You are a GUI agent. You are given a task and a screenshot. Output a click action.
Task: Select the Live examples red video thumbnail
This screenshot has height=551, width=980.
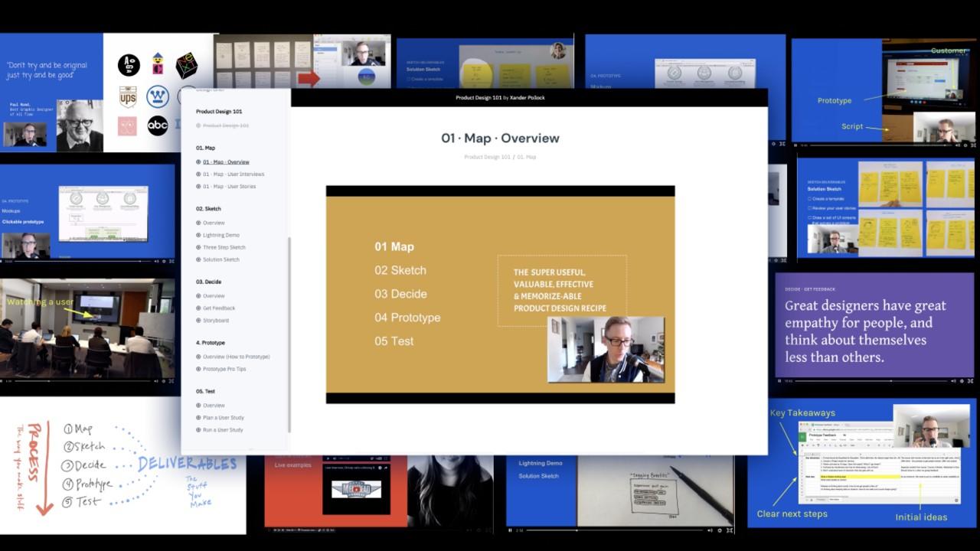coord(337,493)
